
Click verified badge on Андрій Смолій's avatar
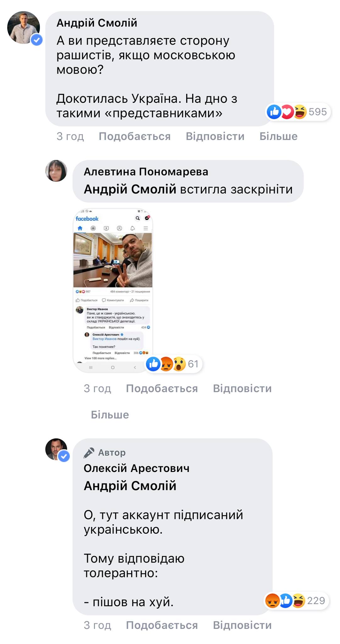[37, 40]
